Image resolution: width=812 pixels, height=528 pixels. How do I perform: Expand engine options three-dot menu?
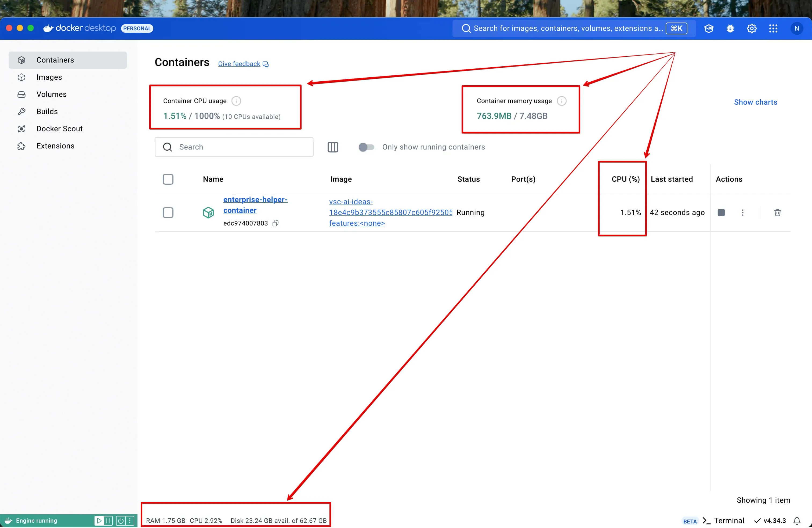(130, 520)
